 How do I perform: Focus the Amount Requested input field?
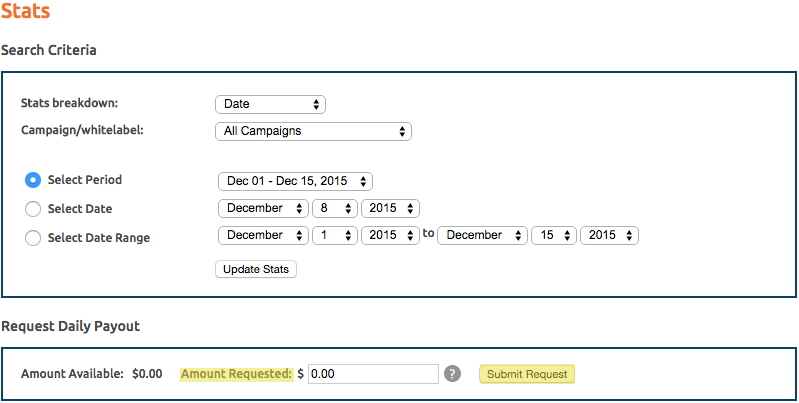click(373, 374)
